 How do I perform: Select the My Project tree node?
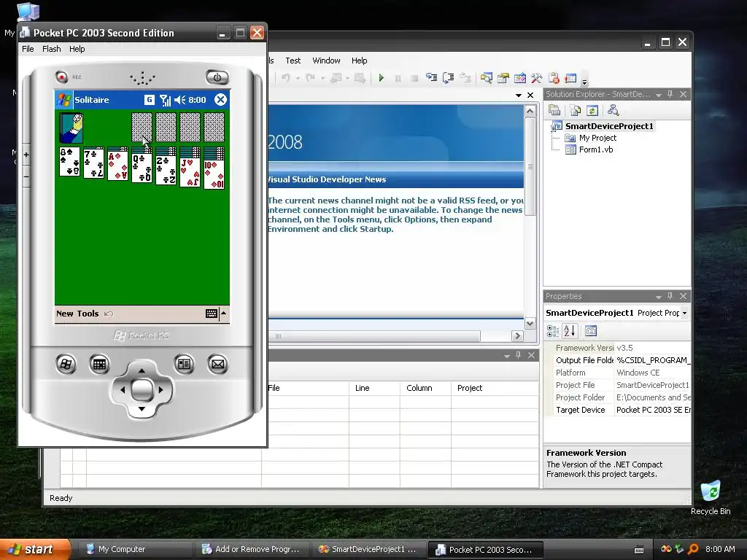tap(597, 138)
